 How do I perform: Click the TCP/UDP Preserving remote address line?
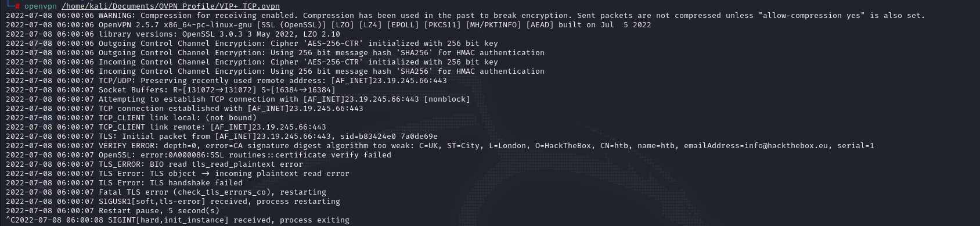(x=226, y=81)
